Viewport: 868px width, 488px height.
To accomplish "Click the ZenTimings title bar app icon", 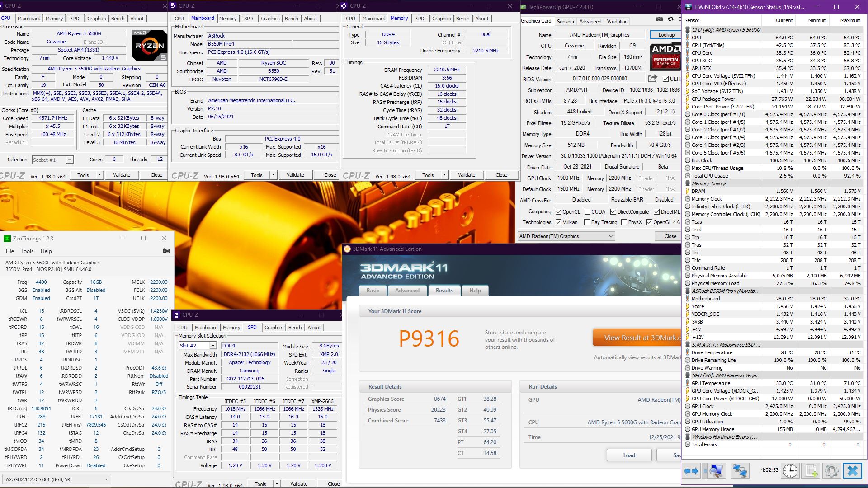I will pos(7,238).
